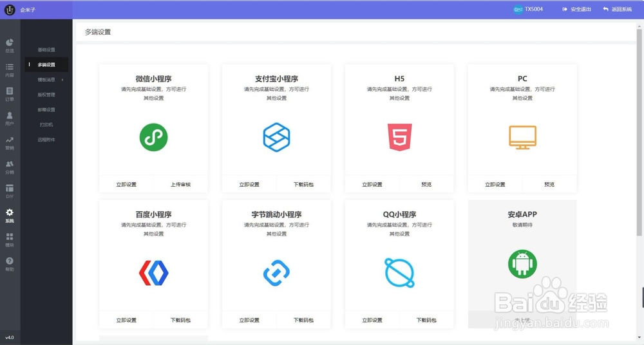This screenshot has width=644, height=345.
Task: Click 预览 under H5
Action: point(426,185)
